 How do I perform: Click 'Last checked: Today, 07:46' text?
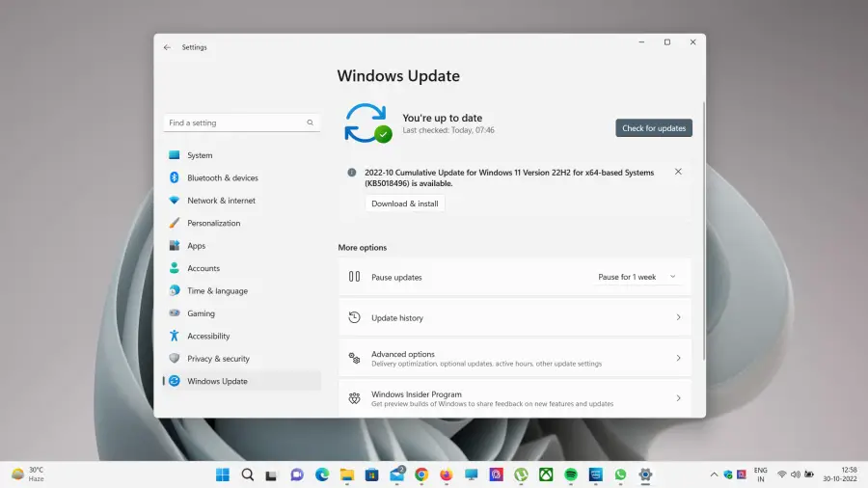(x=448, y=130)
